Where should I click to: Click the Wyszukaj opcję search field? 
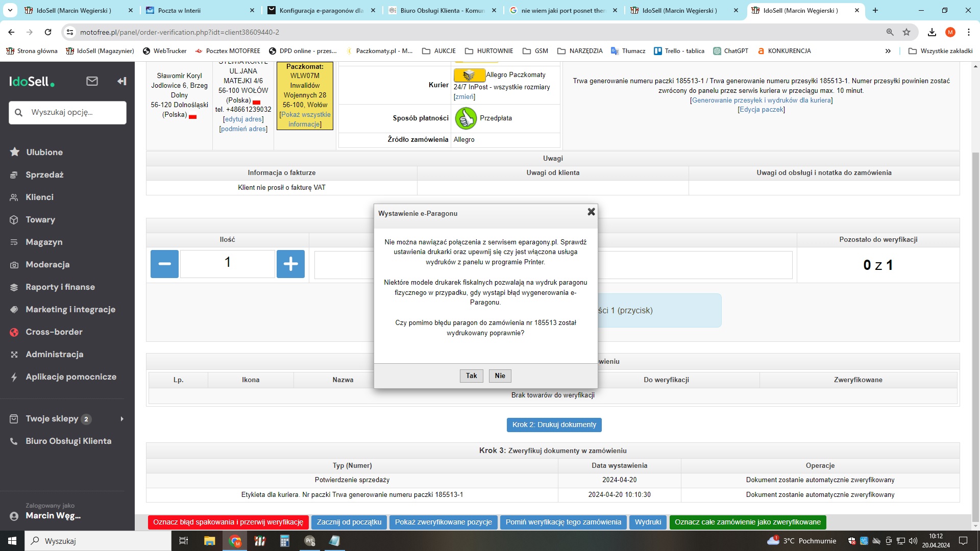coord(67,112)
